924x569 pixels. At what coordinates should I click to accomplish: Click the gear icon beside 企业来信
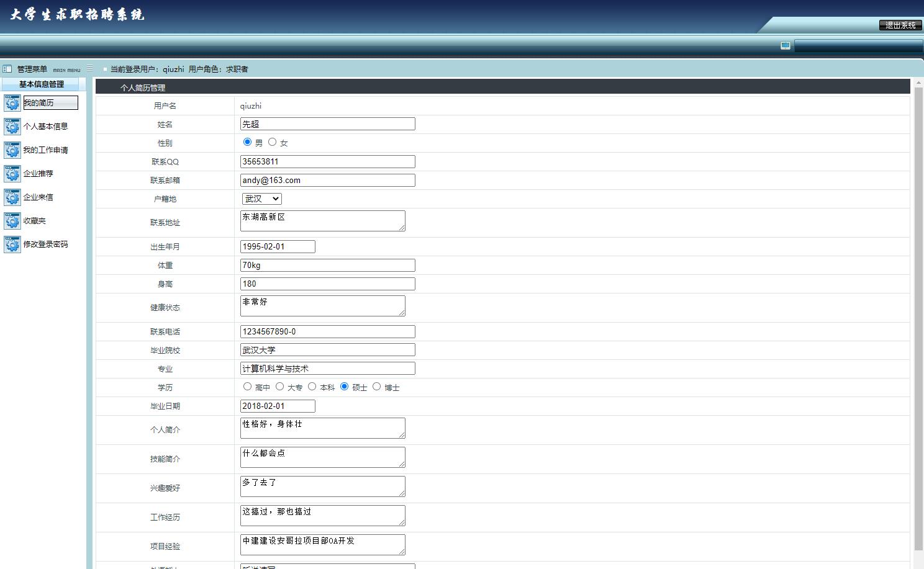coord(12,197)
